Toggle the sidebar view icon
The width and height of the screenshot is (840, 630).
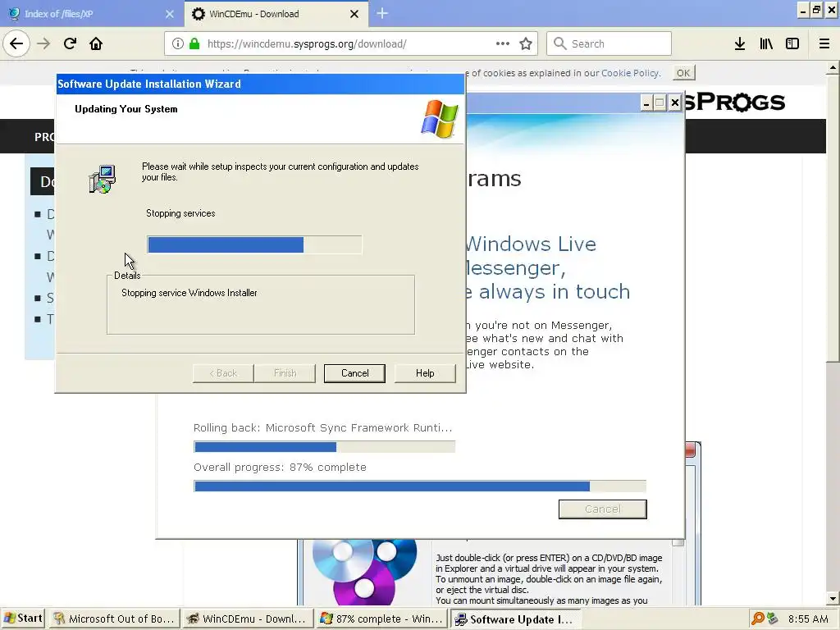pyautogui.click(x=792, y=43)
